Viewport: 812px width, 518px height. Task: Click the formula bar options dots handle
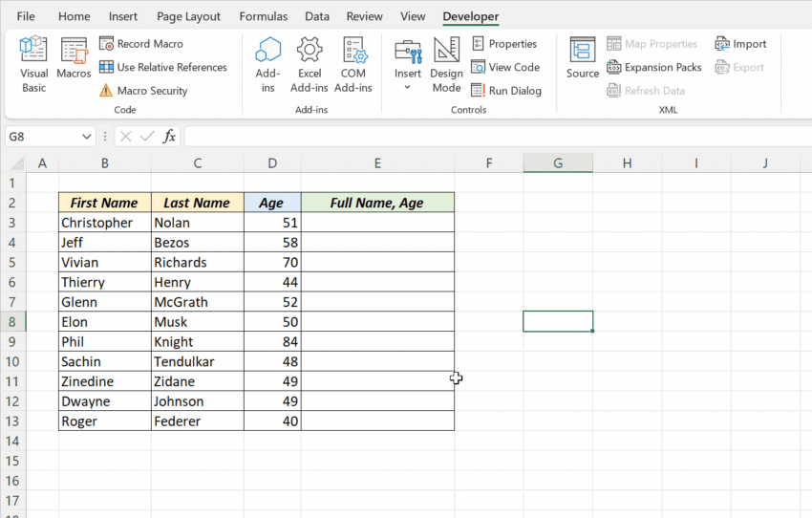(105, 137)
